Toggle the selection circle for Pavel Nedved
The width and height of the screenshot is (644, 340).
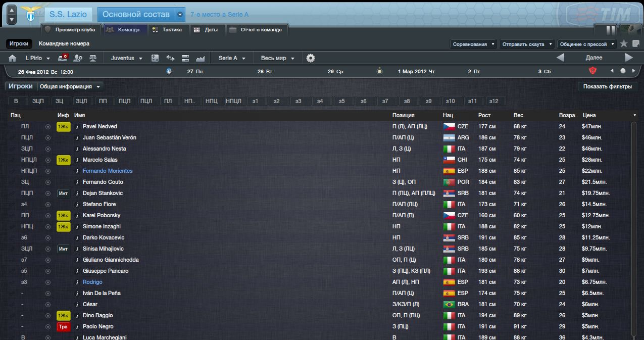48,126
